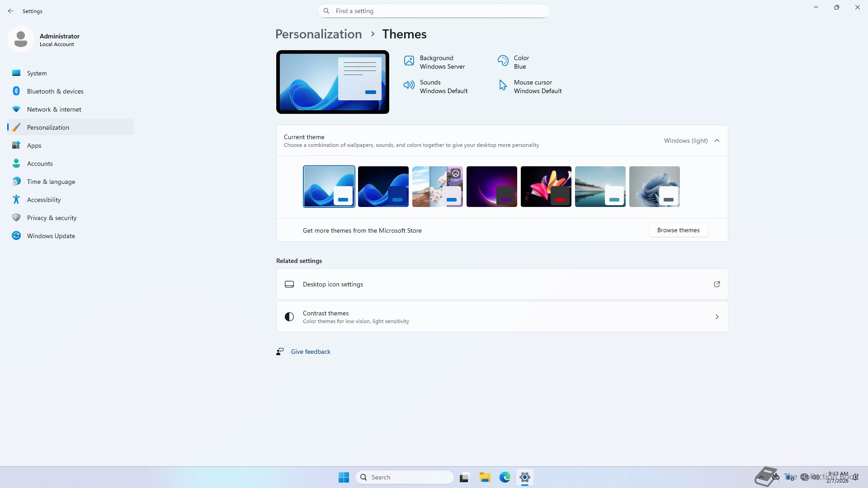Click the Give feedback link
The height and width of the screenshot is (488, 868).
311,352
